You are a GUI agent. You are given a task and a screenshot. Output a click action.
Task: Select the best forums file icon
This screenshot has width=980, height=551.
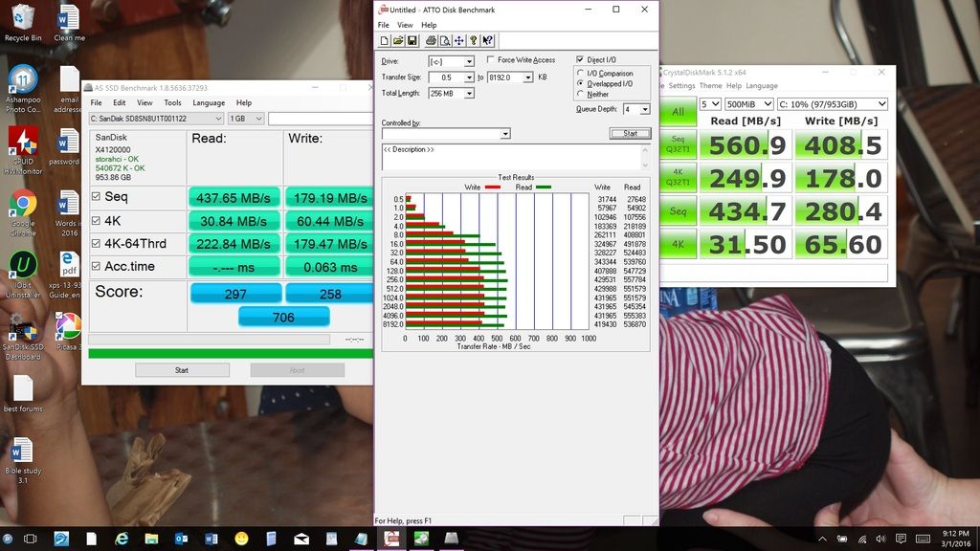[23, 393]
